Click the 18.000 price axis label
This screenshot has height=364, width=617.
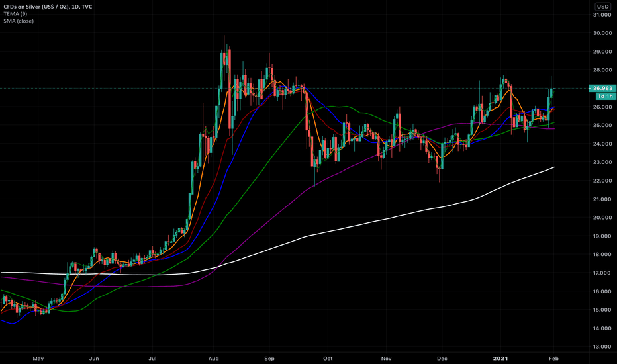coord(602,255)
